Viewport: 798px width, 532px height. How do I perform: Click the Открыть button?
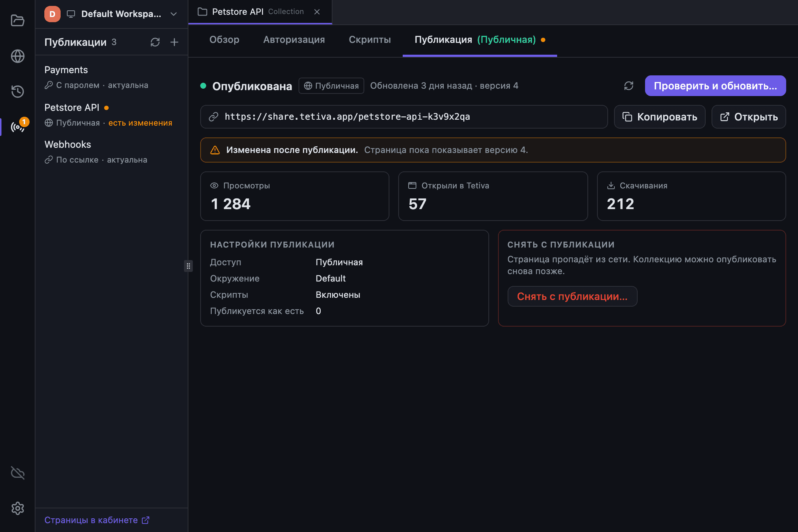point(748,117)
